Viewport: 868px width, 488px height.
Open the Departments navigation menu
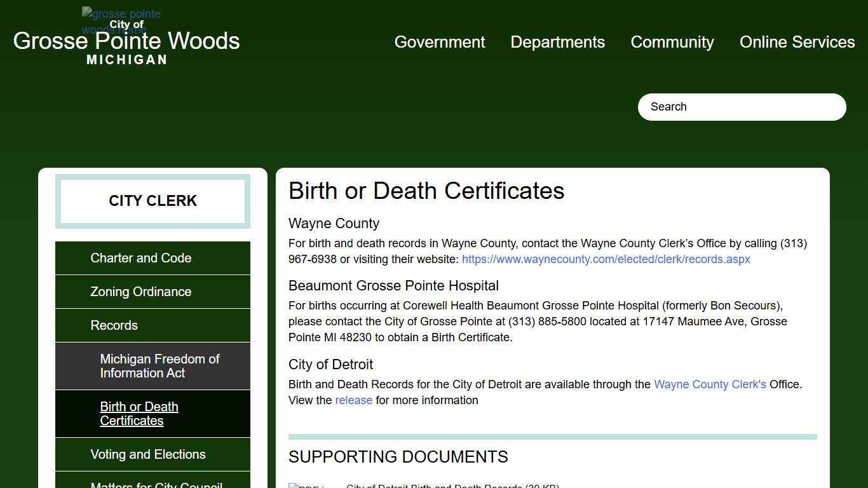(557, 42)
